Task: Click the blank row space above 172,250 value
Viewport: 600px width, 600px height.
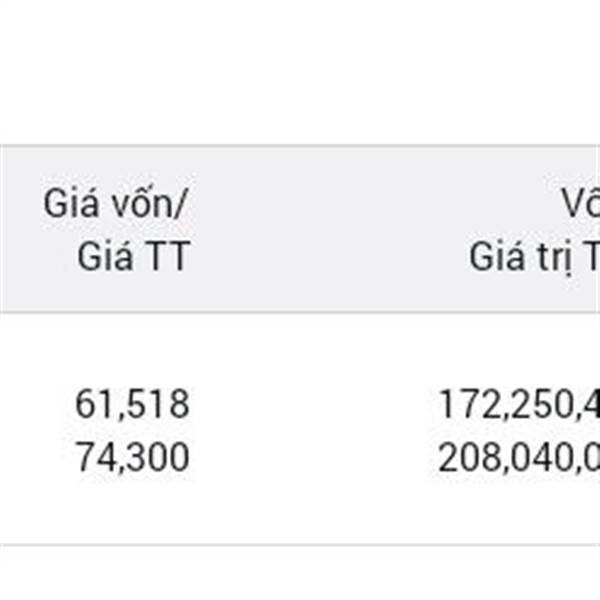Action: tap(519, 350)
